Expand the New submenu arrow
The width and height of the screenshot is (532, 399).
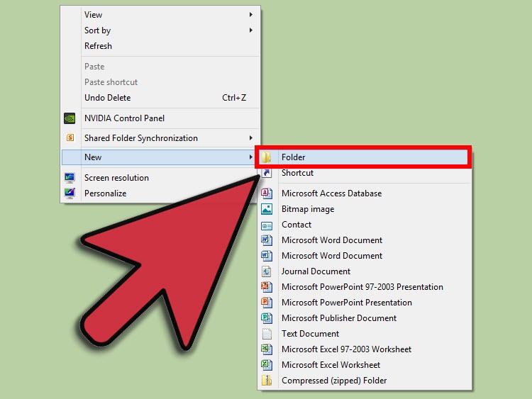[x=250, y=157]
